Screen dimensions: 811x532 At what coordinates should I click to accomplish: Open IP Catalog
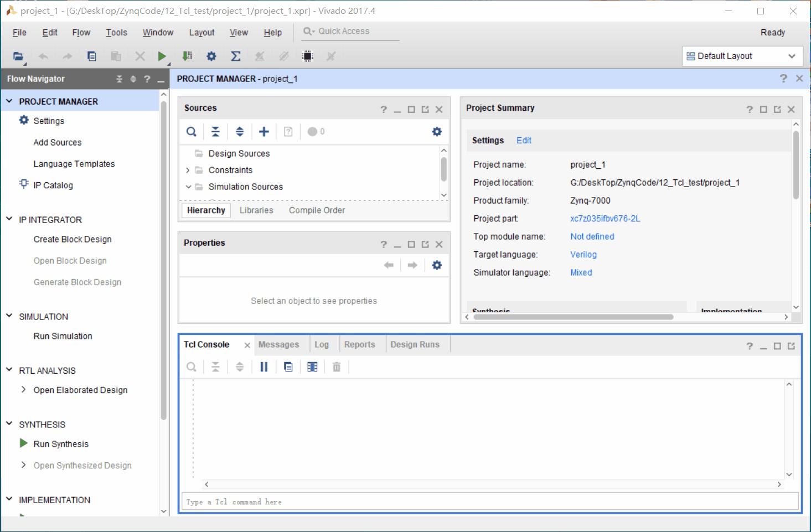pos(53,185)
